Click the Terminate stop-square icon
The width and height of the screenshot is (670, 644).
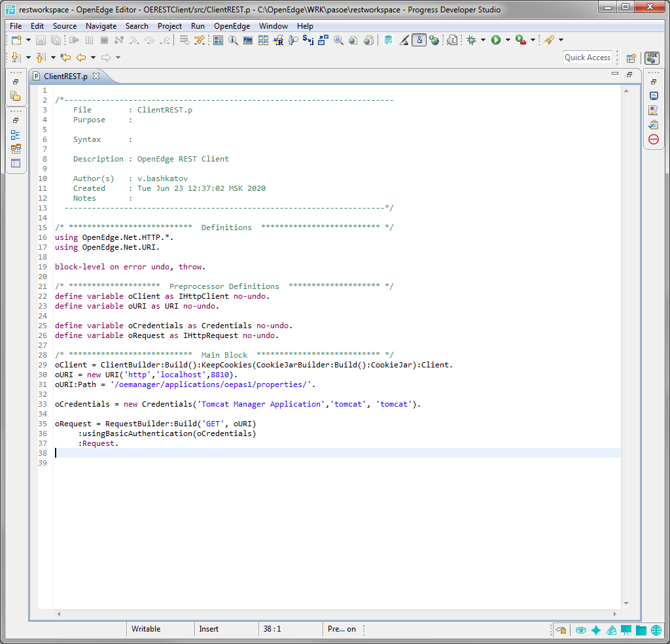(x=104, y=40)
